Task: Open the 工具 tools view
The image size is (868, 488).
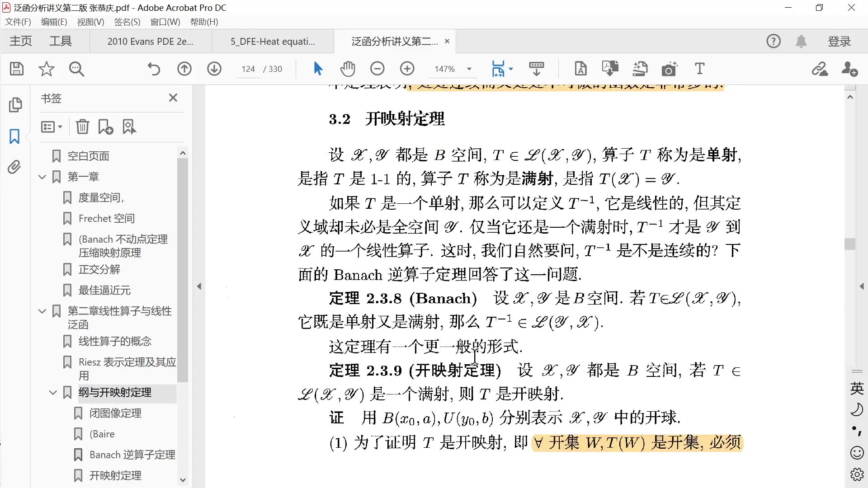Action: click(x=61, y=41)
